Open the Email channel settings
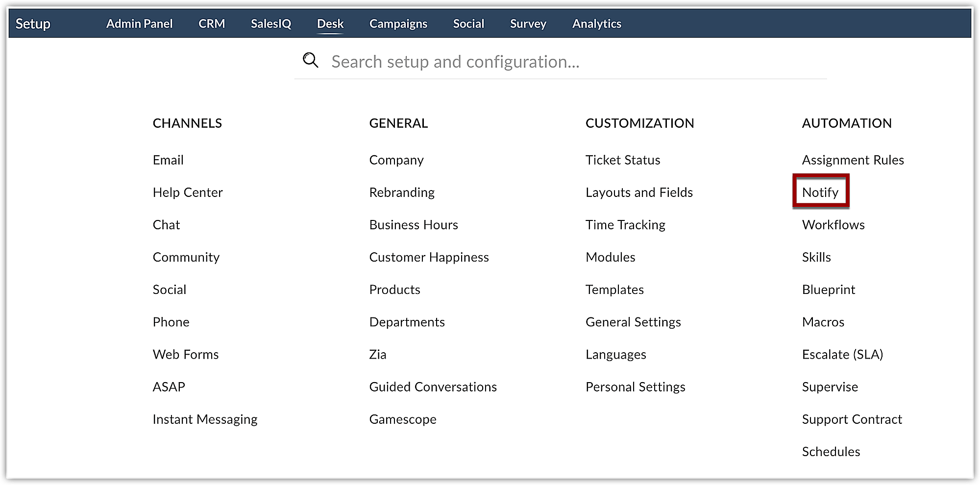980x485 pixels. tap(168, 160)
